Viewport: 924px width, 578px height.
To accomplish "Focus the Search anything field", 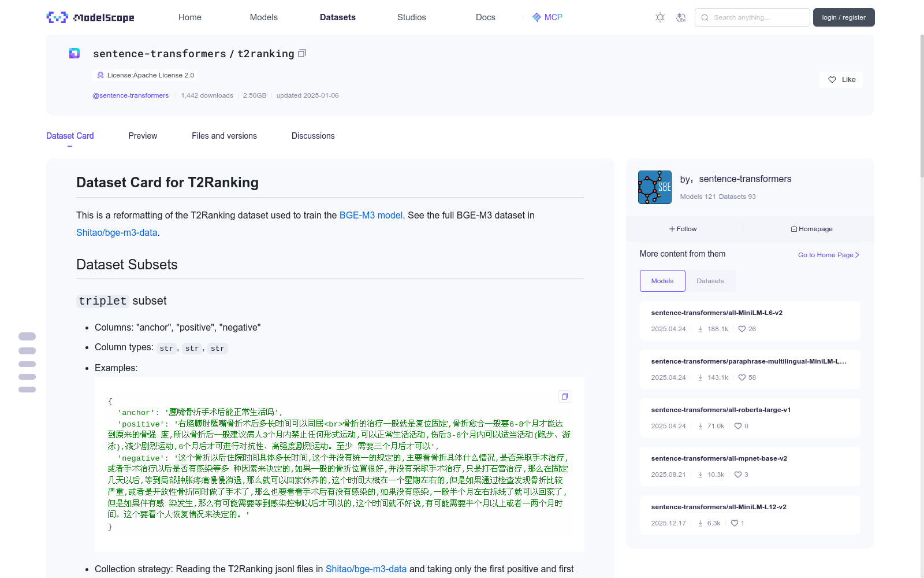I will [752, 17].
